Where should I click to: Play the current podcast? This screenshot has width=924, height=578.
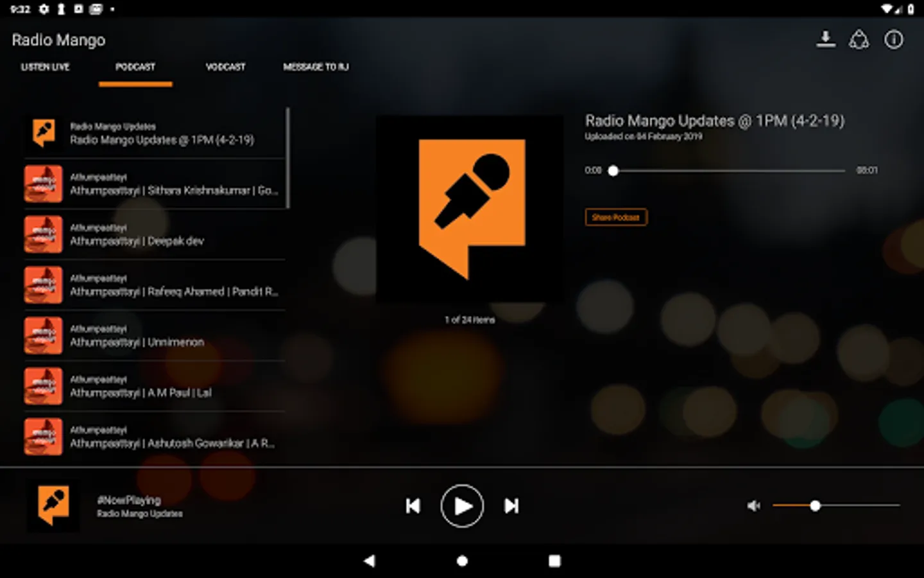coord(462,506)
